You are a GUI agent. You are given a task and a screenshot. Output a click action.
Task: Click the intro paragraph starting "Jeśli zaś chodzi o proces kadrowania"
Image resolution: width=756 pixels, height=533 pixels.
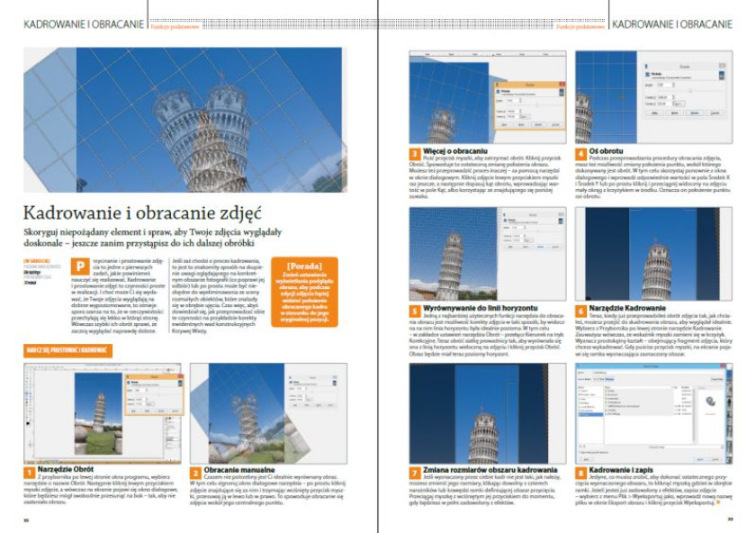[219, 295]
